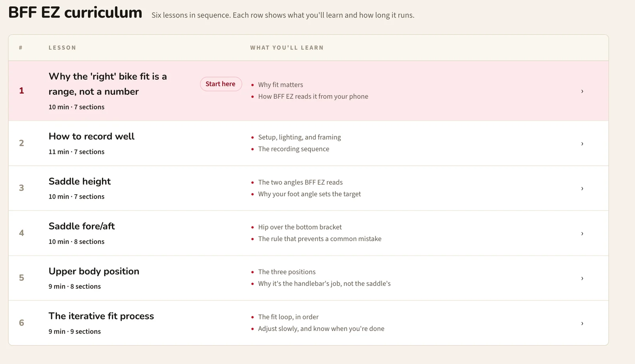This screenshot has height=364, width=635.
Task: Click the # column header
Action: (21, 48)
